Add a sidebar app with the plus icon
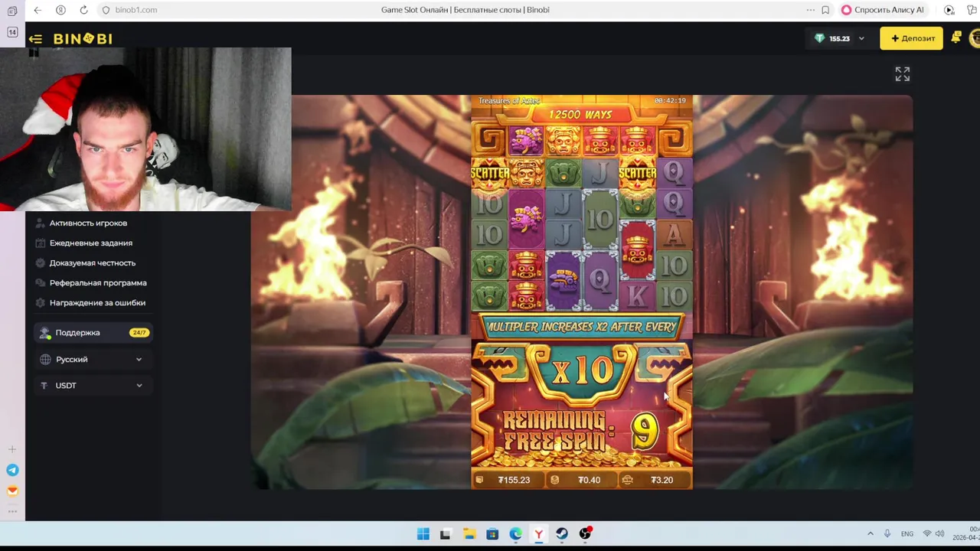980x551 pixels. (12, 449)
